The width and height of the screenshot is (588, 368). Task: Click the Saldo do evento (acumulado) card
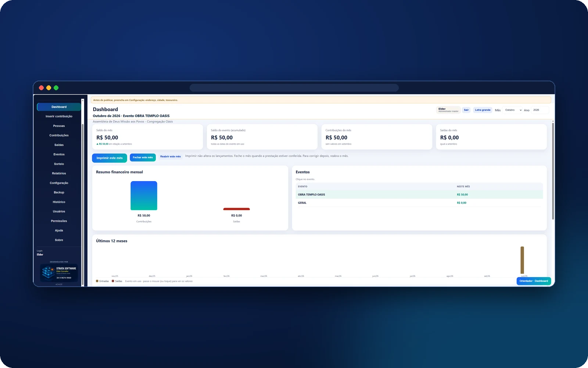(x=262, y=137)
